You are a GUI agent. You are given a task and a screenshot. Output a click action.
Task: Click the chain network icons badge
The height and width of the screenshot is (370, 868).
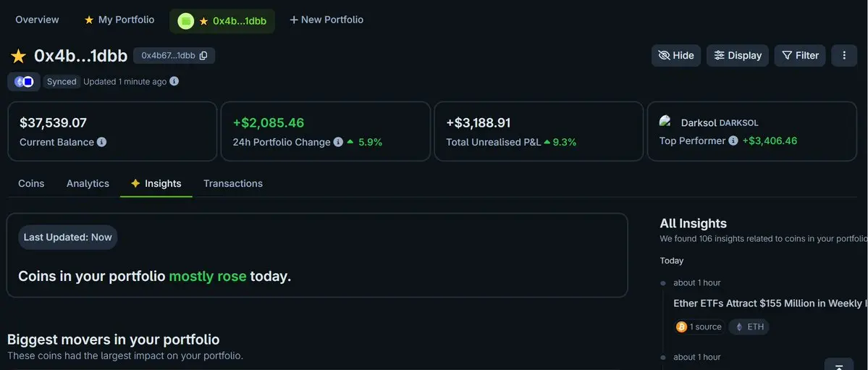click(24, 82)
